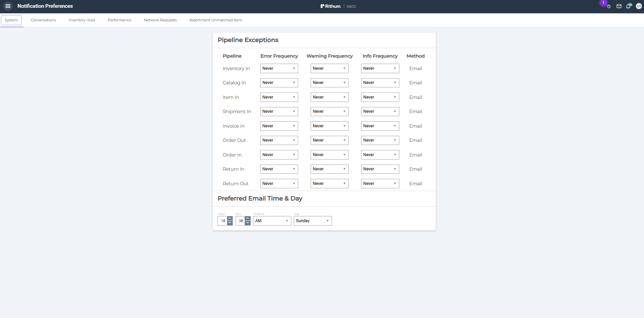Open the AM/PM dropdown
Image resolution: width=644 pixels, height=318 pixels.
[272, 221]
